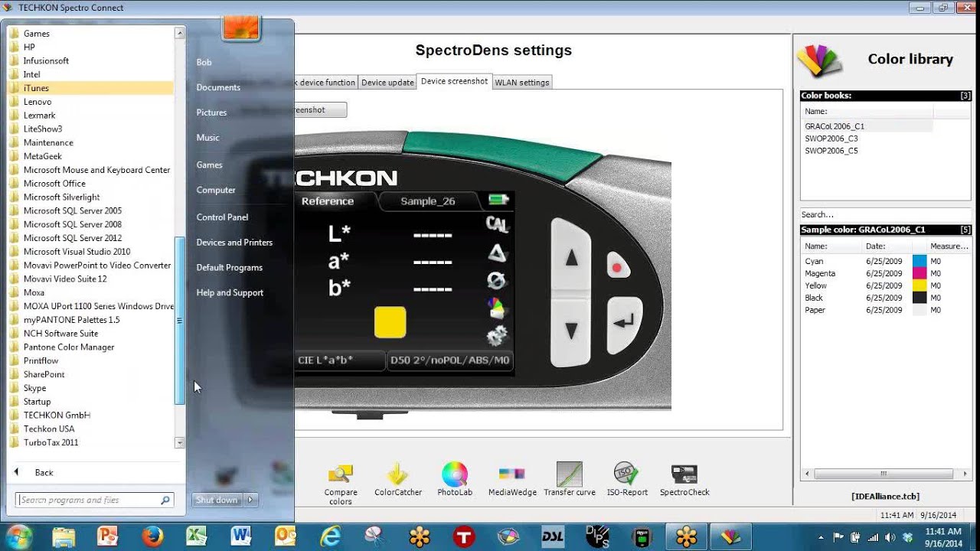Screen dimensions: 980x551
Task: Click the red measure button on device
Action: tap(617, 267)
